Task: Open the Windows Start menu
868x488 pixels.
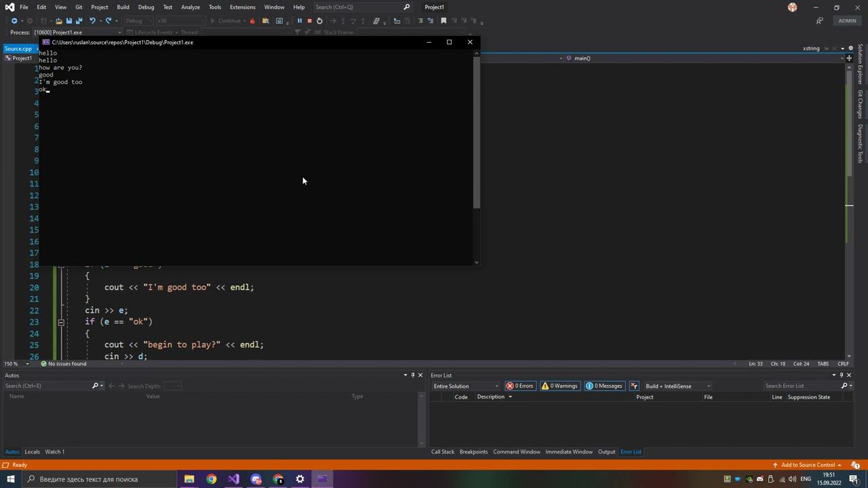Action: 10,479
